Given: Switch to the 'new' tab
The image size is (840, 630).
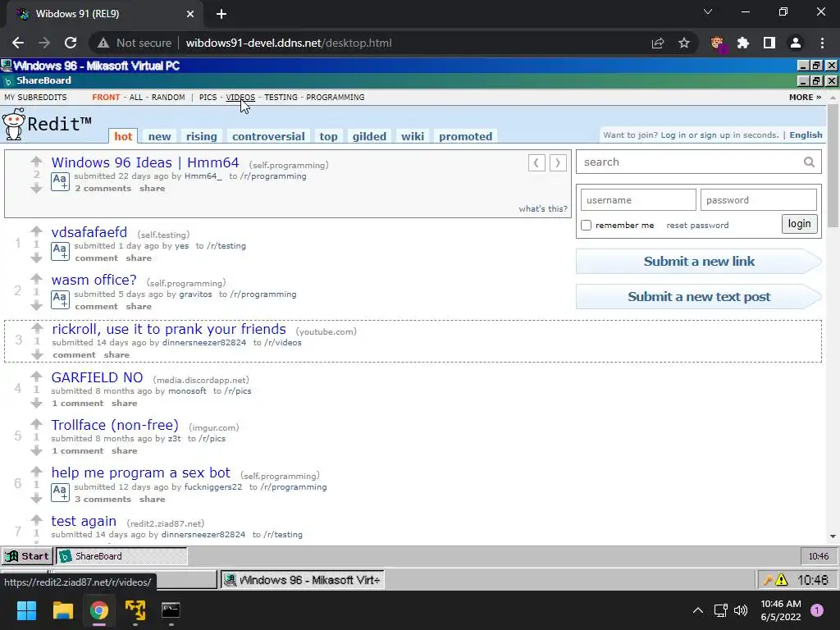Looking at the screenshot, I should pos(160,136).
